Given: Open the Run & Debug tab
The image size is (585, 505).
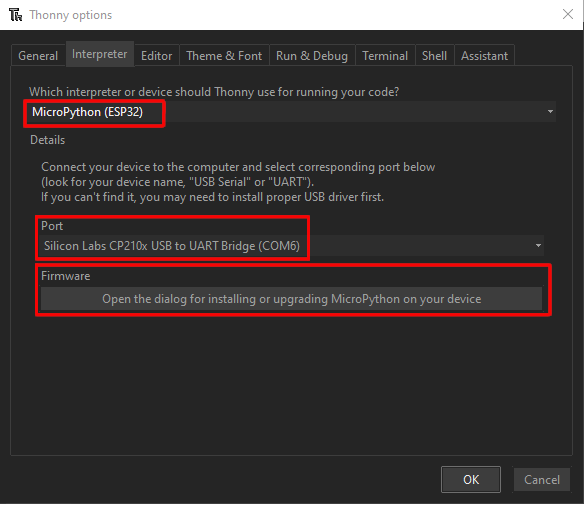Looking at the screenshot, I should point(312,56).
